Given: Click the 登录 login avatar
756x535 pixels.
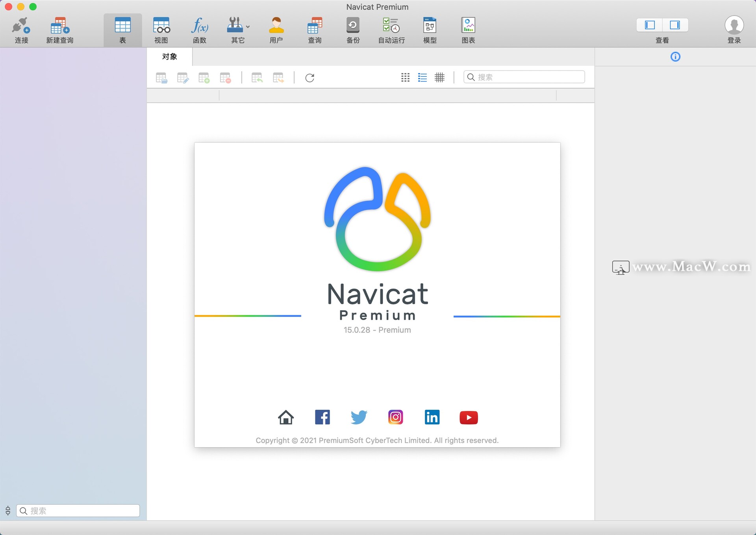Looking at the screenshot, I should click(734, 25).
